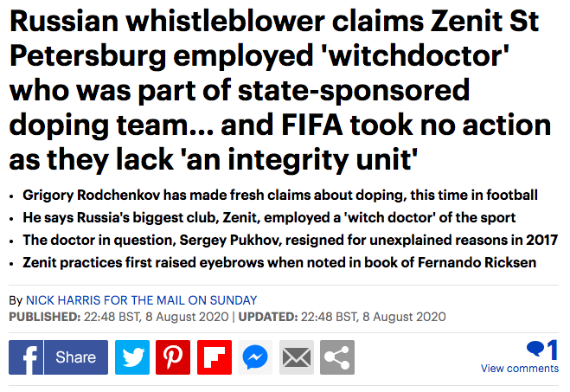Click the Sergey Pukhov bullet point

coord(290,241)
